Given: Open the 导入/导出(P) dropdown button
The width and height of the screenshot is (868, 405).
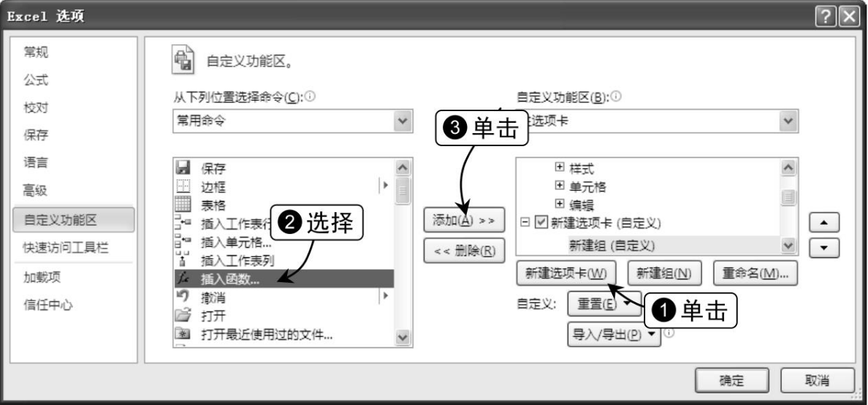Looking at the screenshot, I should coord(614,335).
